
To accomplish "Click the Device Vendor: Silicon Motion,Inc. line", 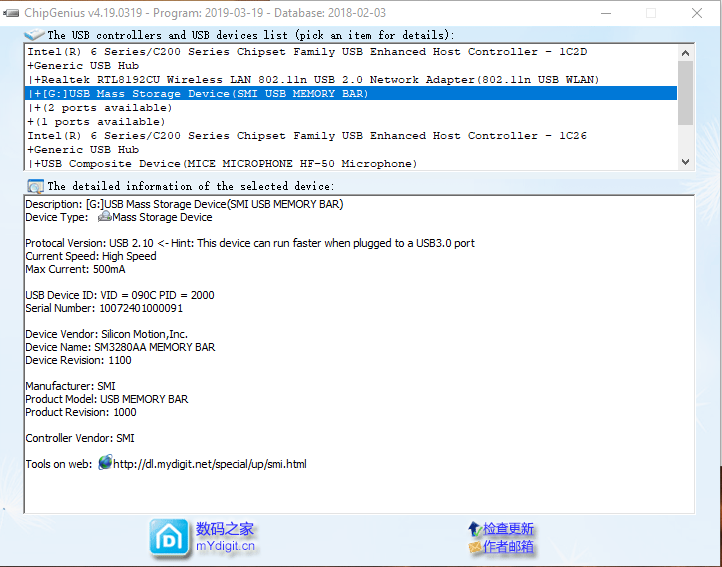I will [106, 334].
